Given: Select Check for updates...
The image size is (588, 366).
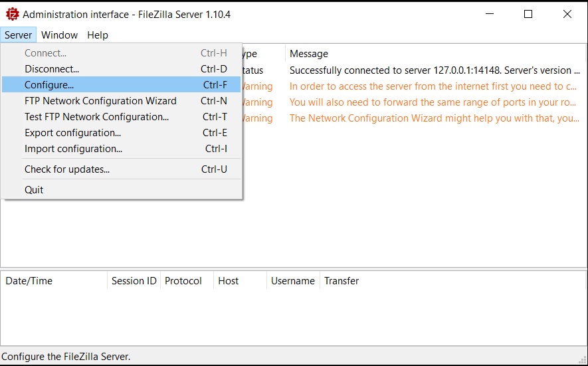Looking at the screenshot, I should (67, 169).
